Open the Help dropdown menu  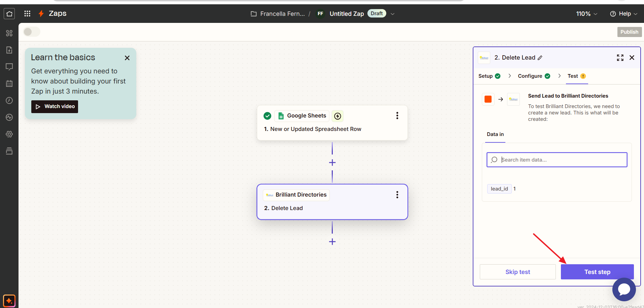(624, 14)
